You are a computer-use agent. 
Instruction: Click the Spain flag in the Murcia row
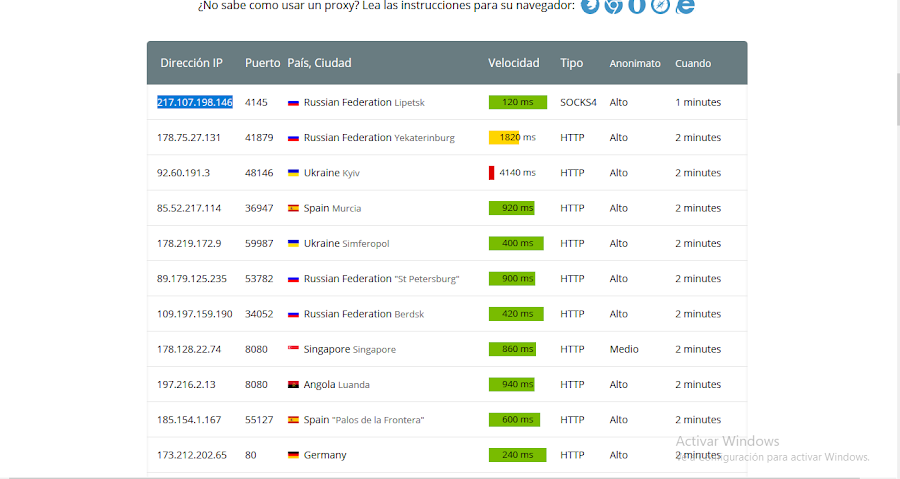coord(294,208)
